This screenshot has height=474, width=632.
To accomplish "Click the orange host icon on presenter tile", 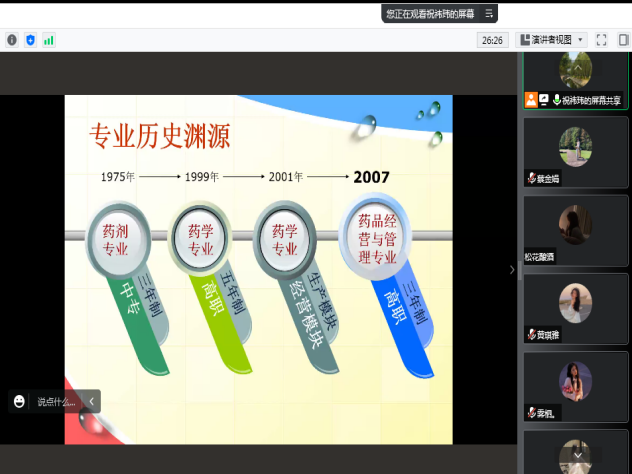I will pyautogui.click(x=531, y=100).
